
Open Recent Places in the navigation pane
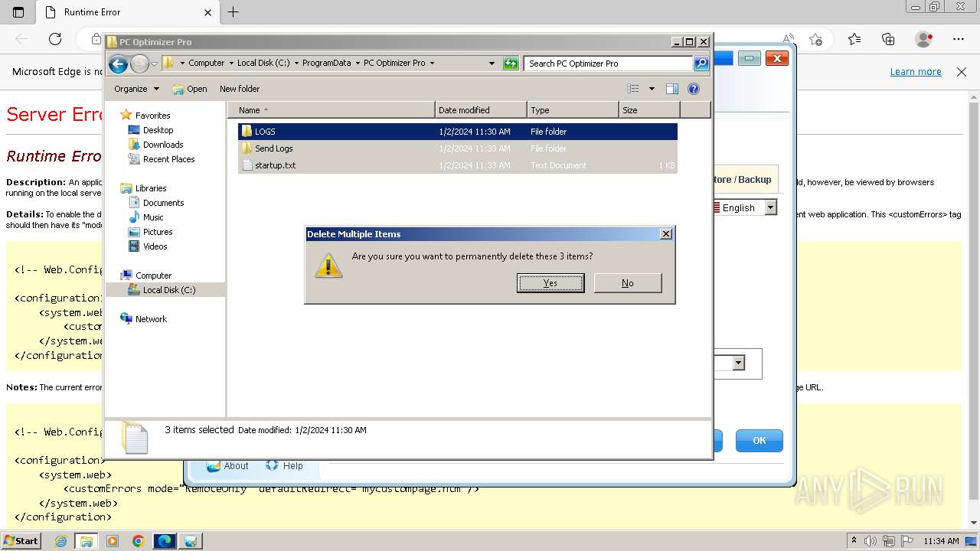162,159
